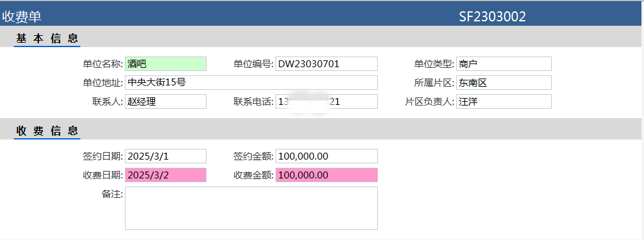The width and height of the screenshot is (644, 240).
Task: Click the 收费信息 section header
Action: click(47, 131)
